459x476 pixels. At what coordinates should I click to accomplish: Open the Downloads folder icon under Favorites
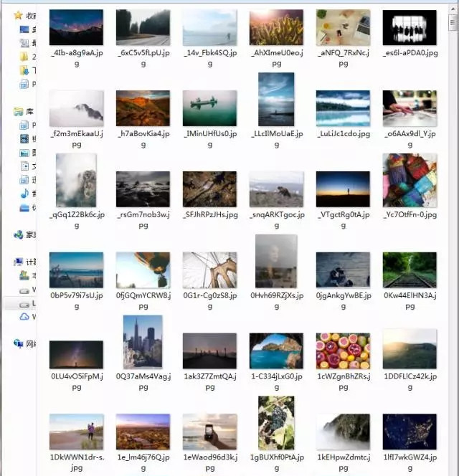point(24,70)
